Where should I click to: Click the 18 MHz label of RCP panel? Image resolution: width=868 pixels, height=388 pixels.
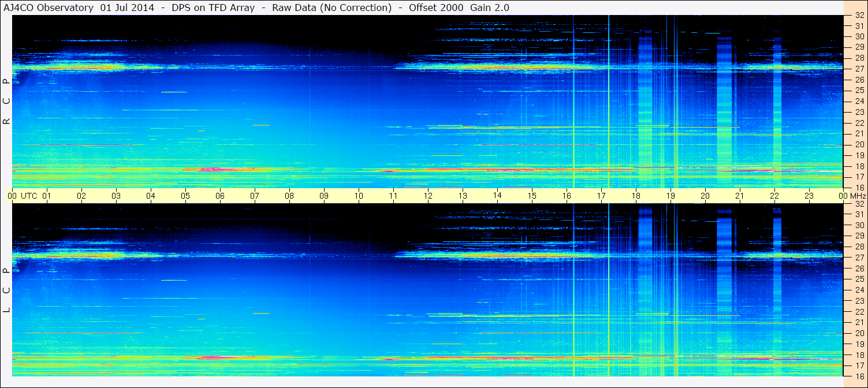[x=859, y=166]
